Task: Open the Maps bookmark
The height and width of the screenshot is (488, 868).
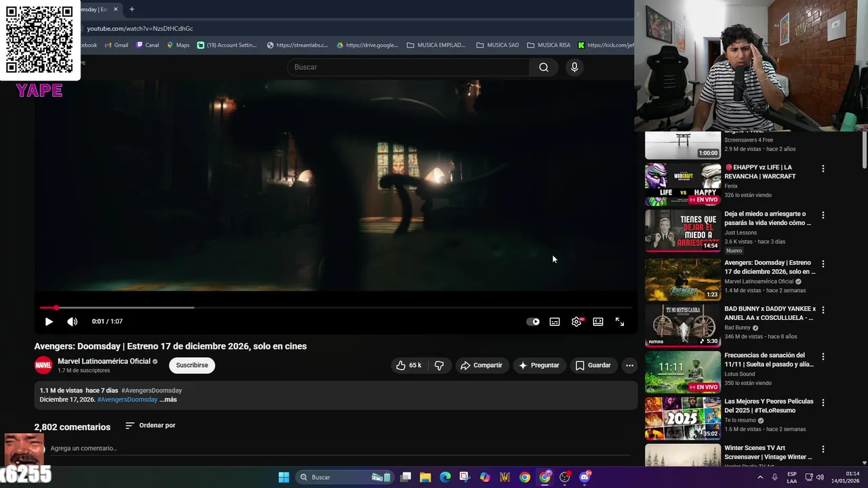Action: [178, 45]
